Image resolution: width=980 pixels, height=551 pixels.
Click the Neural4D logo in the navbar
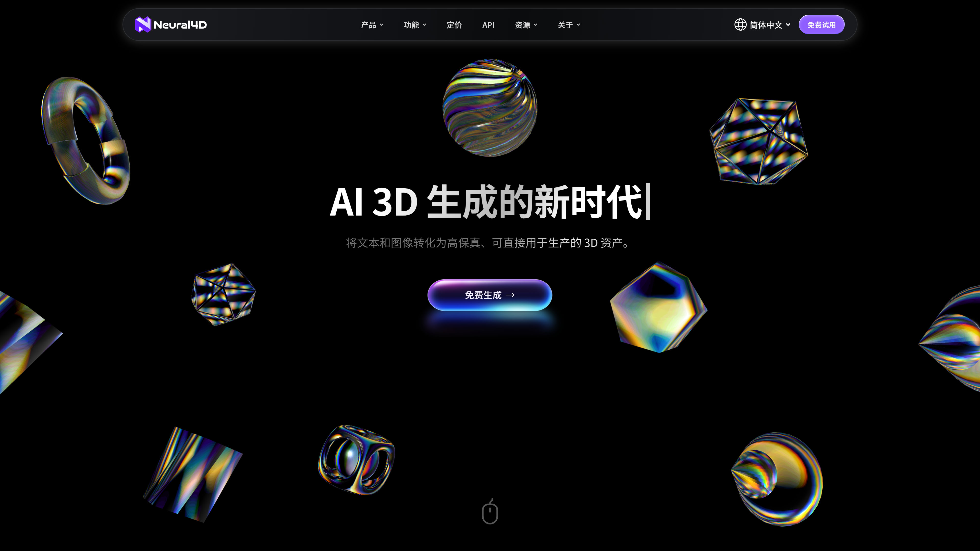(x=171, y=25)
